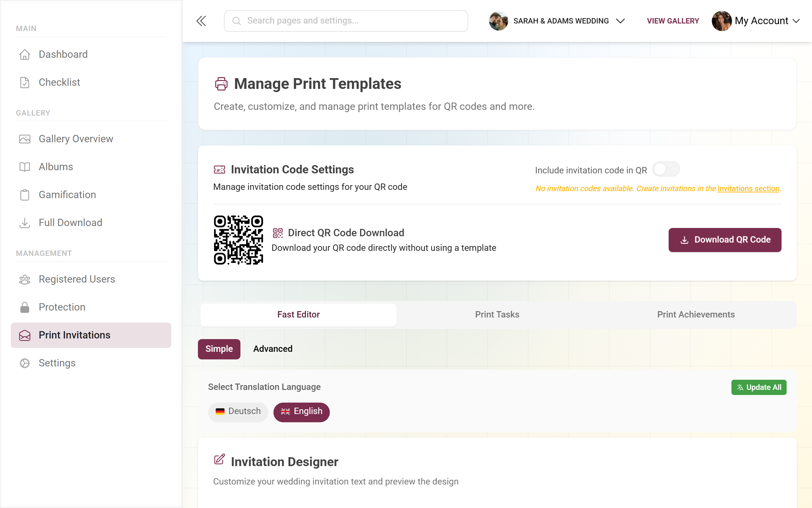
Task: Click the Albums book icon
Action: [24, 167]
